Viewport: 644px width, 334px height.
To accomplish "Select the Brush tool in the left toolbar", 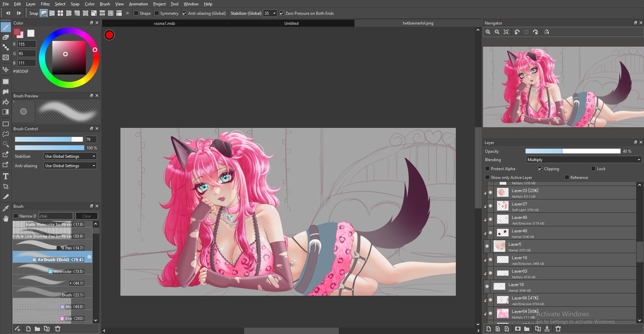I will pos(5,27).
